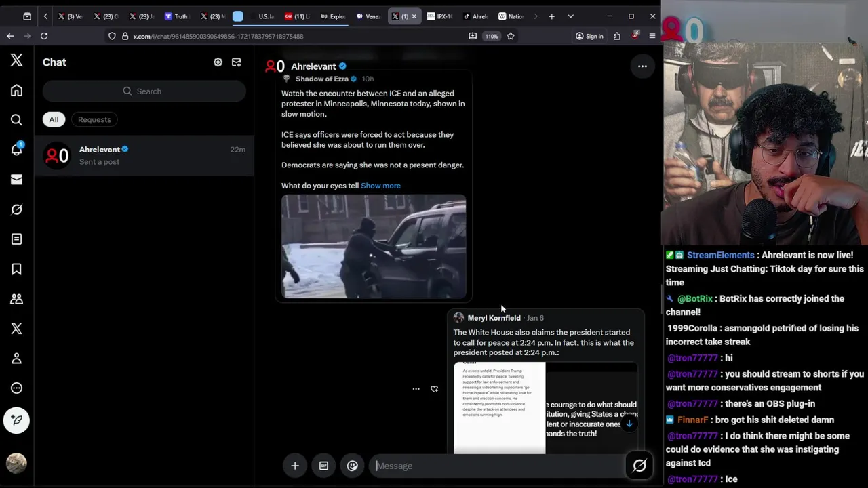The width and height of the screenshot is (868, 488).
Task: Click the shield tracking protection icon
Action: (112, 36)
